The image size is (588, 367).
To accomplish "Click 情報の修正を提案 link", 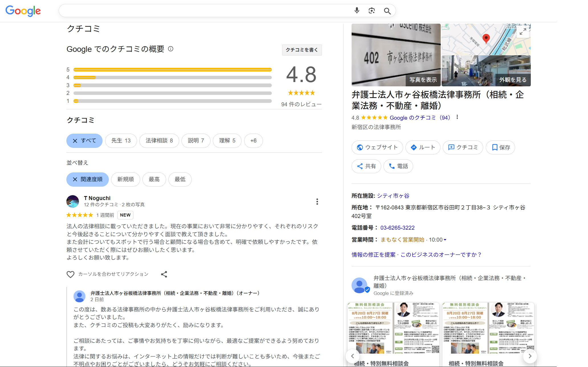I will (x=373, y=255).
